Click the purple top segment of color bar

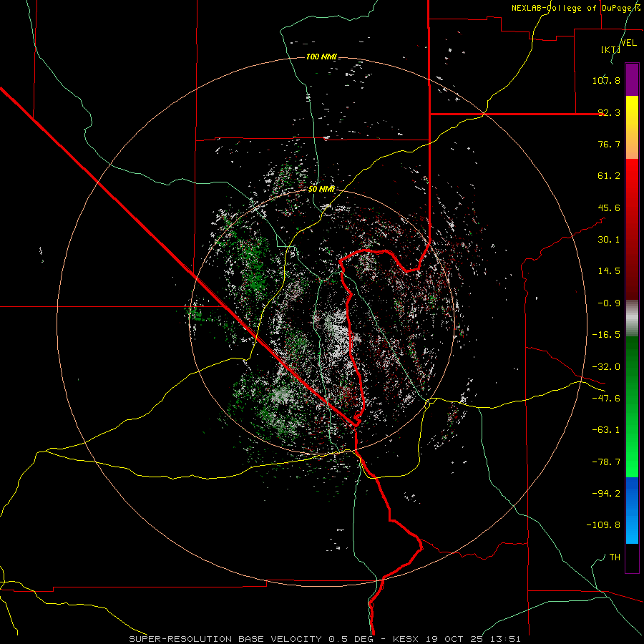632,79
